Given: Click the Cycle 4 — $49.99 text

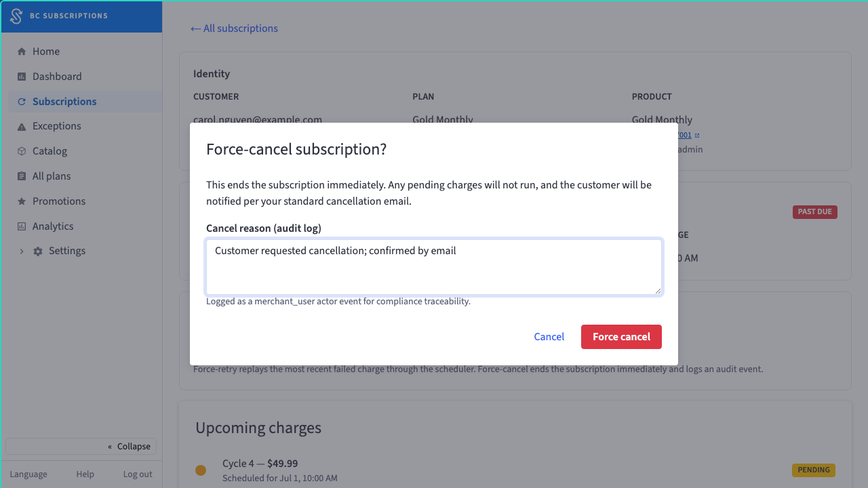Looking at the screenshot, I should click(260, 464).
